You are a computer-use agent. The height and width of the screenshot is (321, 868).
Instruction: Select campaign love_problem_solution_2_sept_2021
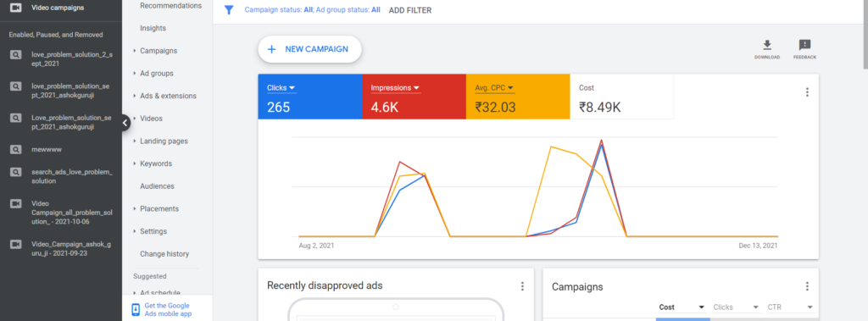72,59
